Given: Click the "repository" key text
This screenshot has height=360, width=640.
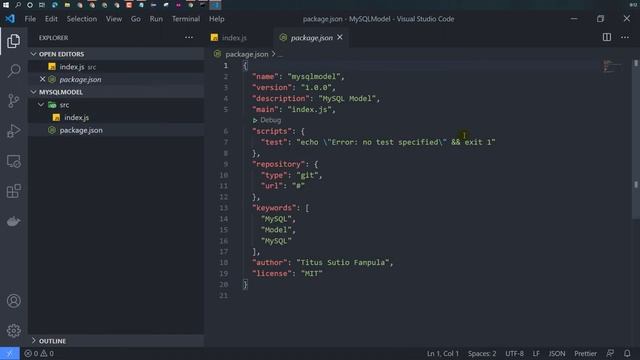Looking at the screenshot, I should point(279,164).
